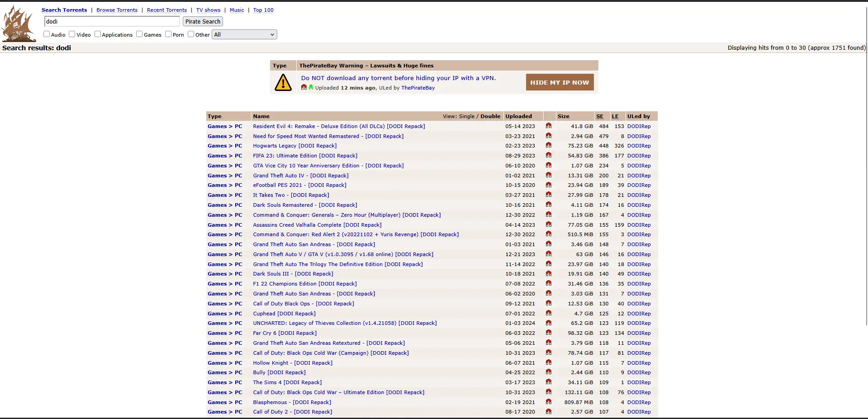Click magnet icon for Bully row
This screenshot has height=419, width=868.
click(548, 372)
